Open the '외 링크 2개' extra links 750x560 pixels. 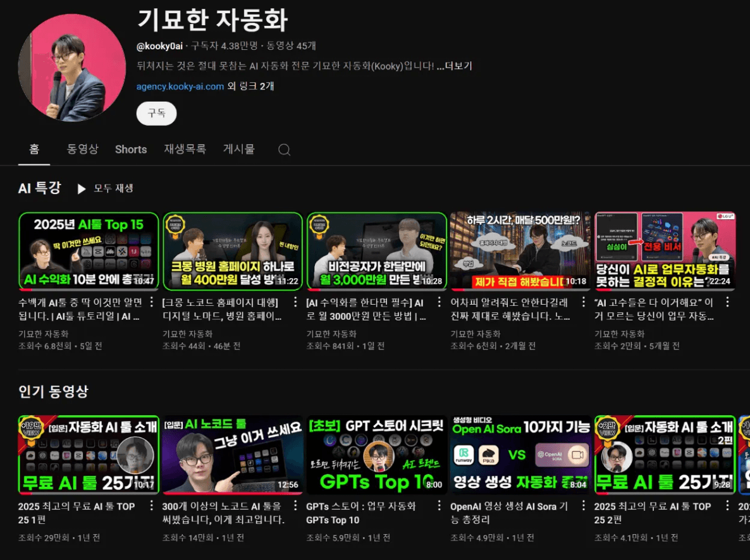[x=250, y=87]
